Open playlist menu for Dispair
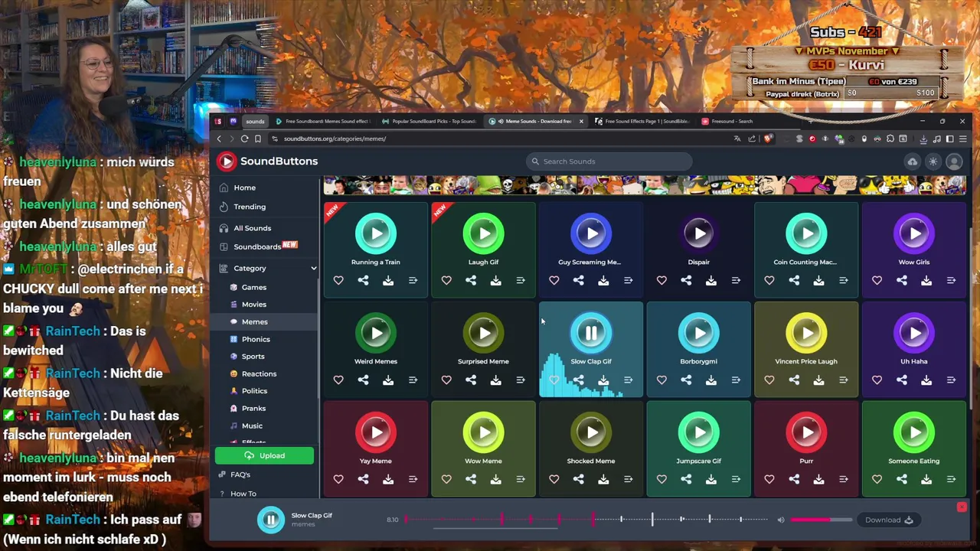 click(x=736, y=280)
